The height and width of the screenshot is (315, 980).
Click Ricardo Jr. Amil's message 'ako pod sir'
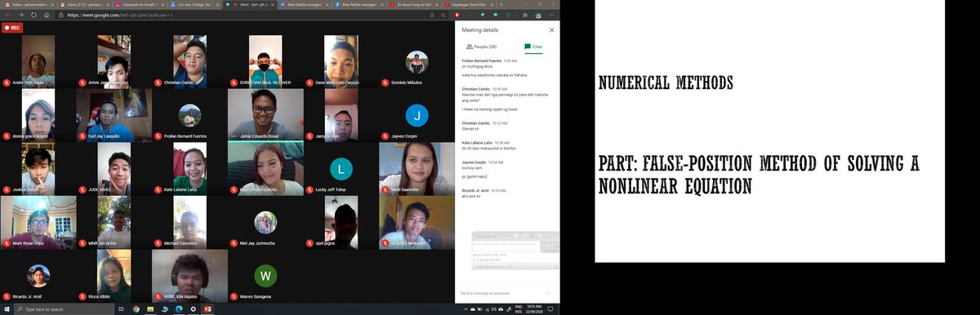pos(470,196)
